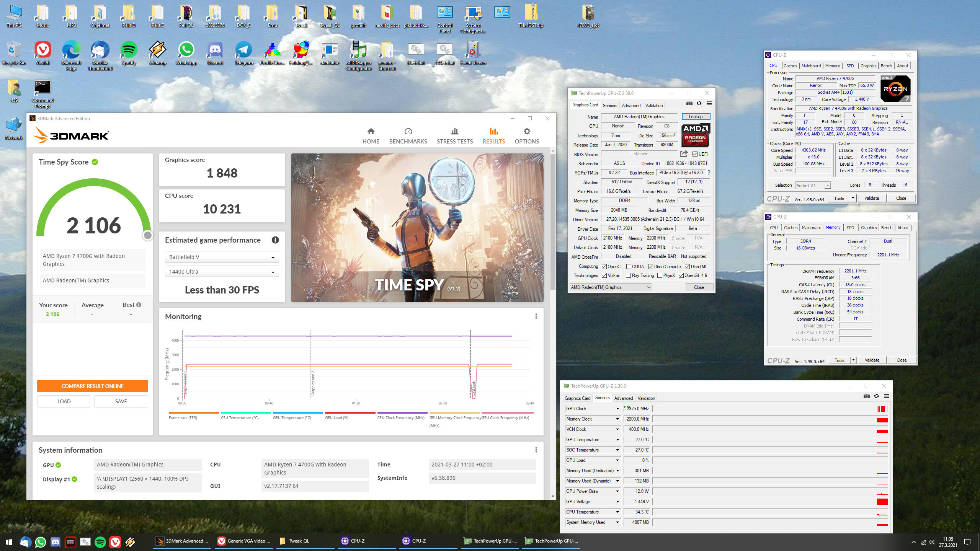Image resolution: width=980 pixels, height=551 pixels.
Task: Open the OPTIONS gear in 3DMark
Action: click(527, 136)
